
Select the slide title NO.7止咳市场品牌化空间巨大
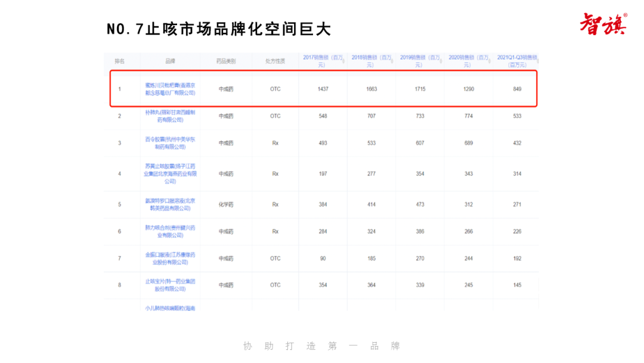pyautogui.click(x=218, y=29)
